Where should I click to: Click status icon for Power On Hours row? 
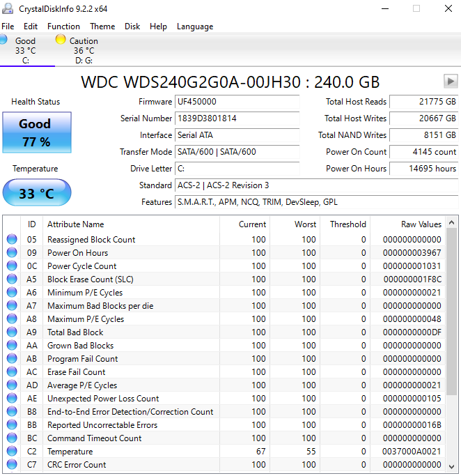click(12, 252)
